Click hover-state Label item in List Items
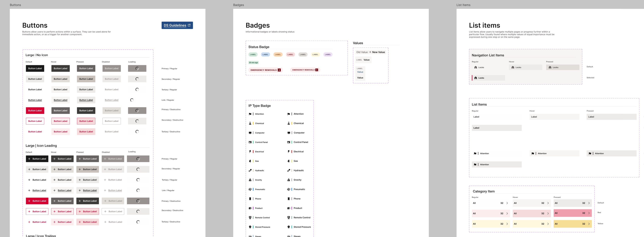Image resolution: width=644 pixels, height=237 pixels. pyautogui.click(x=554, y=117)
